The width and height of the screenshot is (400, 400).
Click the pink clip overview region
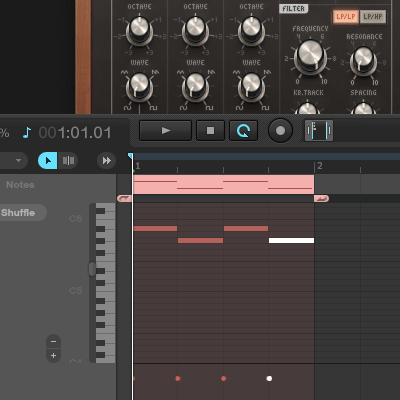[224, 184]
